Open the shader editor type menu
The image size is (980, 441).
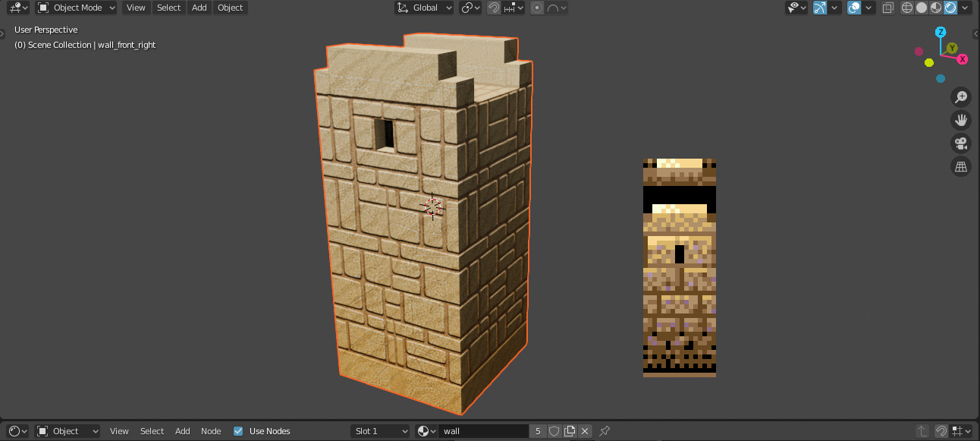point(18,431)
